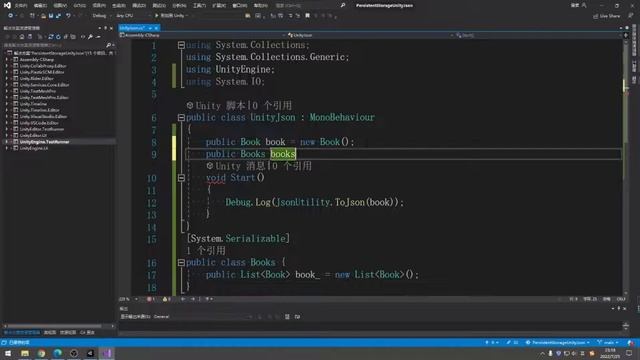Open Chrome from the taskbar

click(x=41, y=353)
